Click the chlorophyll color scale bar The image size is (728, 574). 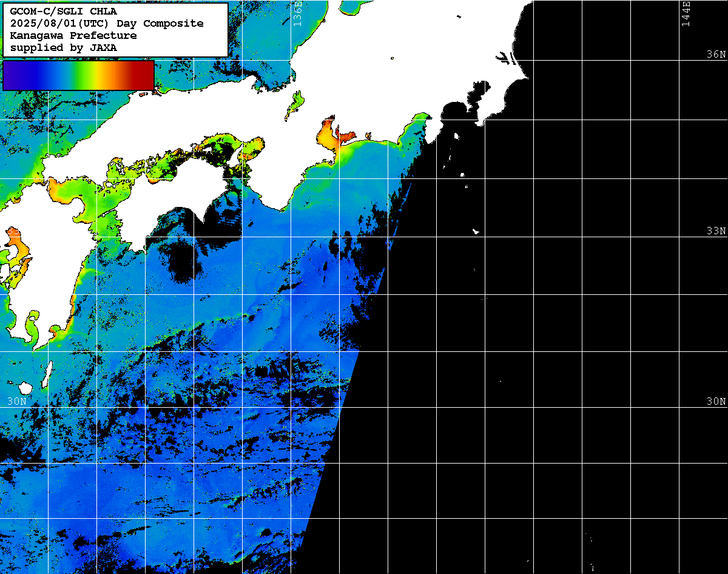point(78,75)
